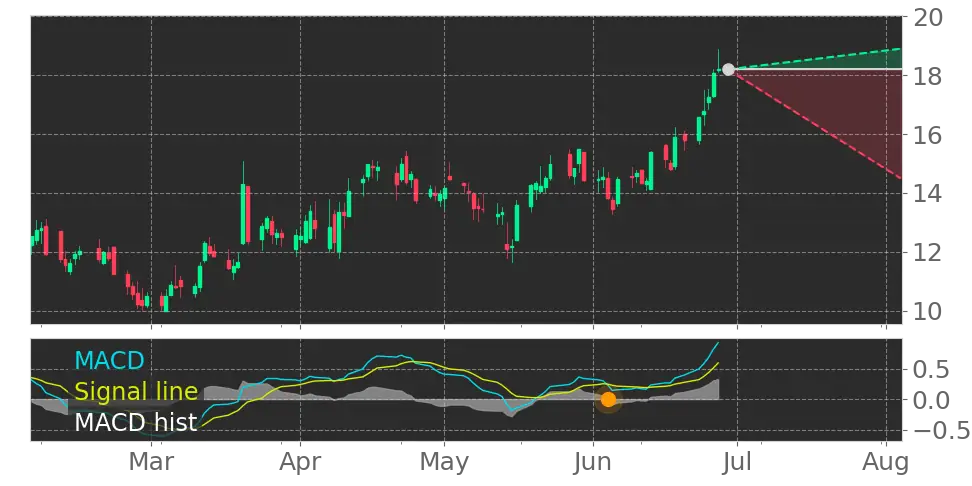Click the Jul label on the date axis
Image resolution: width=972 pixels, height=486 pixels.
pos(737,462)
